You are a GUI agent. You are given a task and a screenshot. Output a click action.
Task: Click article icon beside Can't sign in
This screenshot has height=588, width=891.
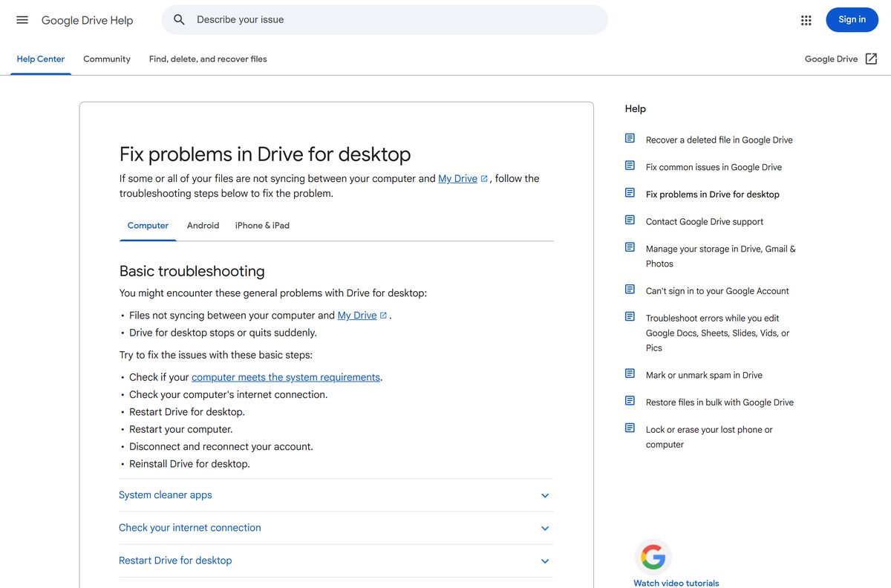pyautogui.click(x=630, y=290)
